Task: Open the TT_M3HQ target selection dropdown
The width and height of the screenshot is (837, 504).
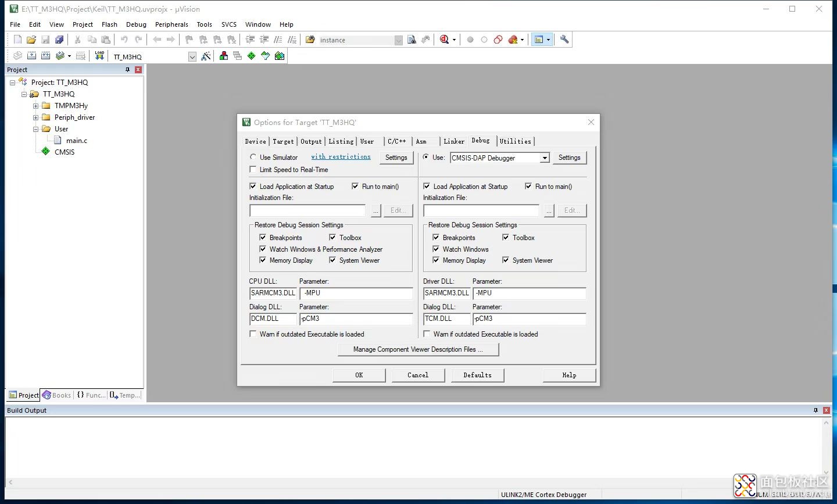Action: (192, 56)
